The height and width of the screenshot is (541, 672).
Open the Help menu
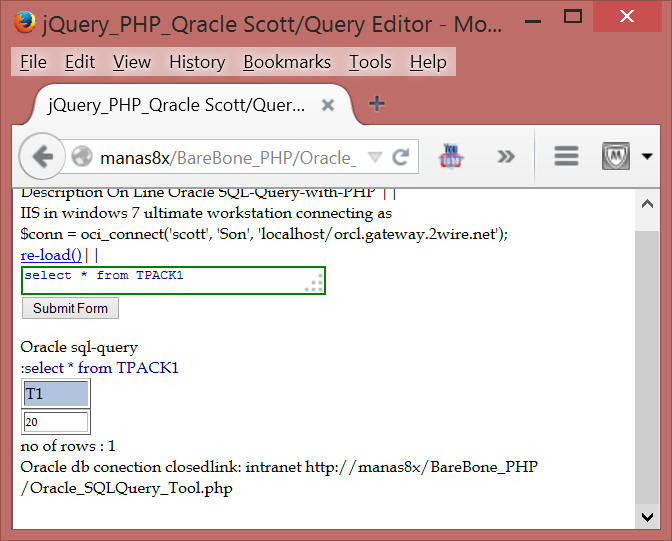[x=428, y=62]
